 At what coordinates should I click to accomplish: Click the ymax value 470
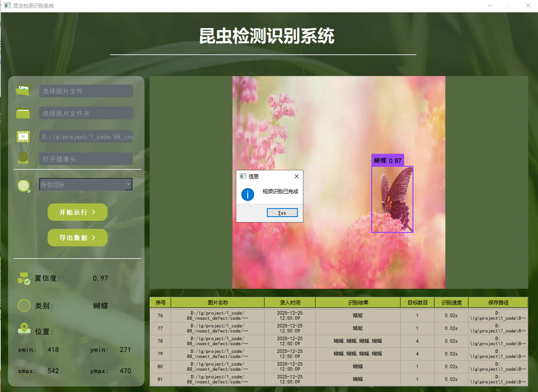click(x=125, y=371)
